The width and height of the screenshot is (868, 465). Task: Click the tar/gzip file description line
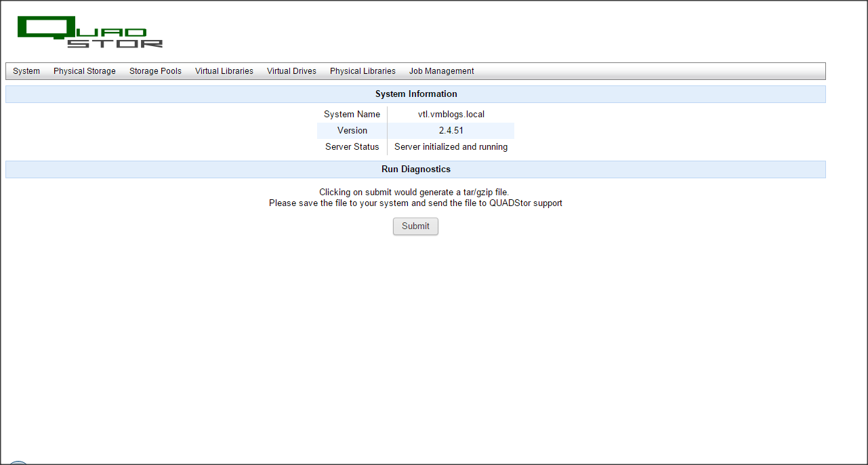coord(413,193)
